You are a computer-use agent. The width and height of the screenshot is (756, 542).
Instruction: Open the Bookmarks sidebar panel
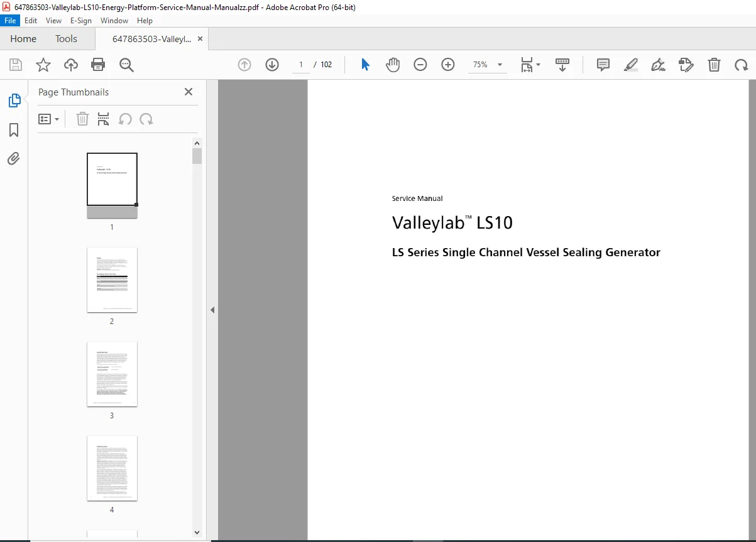point(14,130)
